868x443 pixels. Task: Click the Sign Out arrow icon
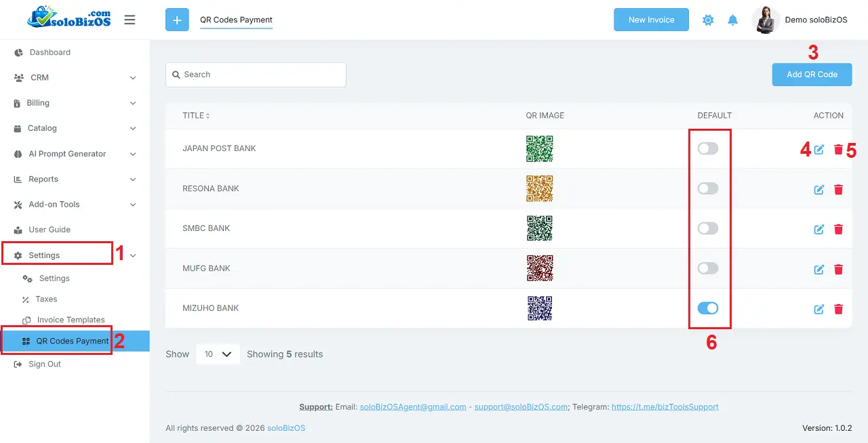(18, 364)
